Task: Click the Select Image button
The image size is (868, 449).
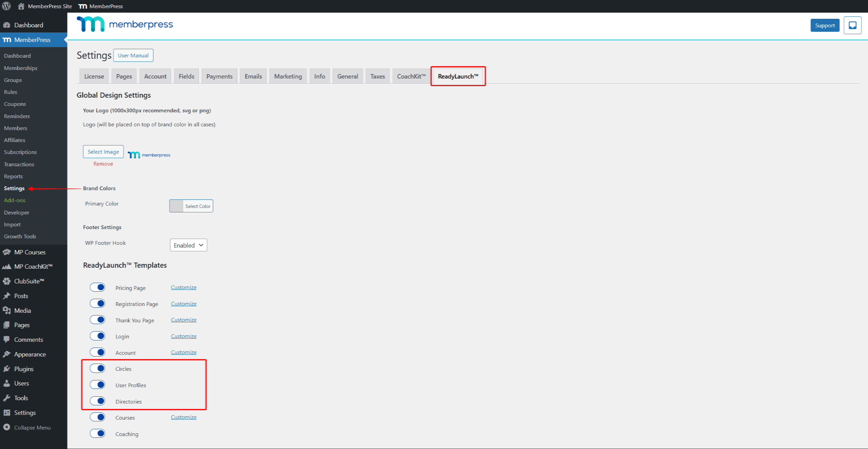Action: click(x=103, y=152)
